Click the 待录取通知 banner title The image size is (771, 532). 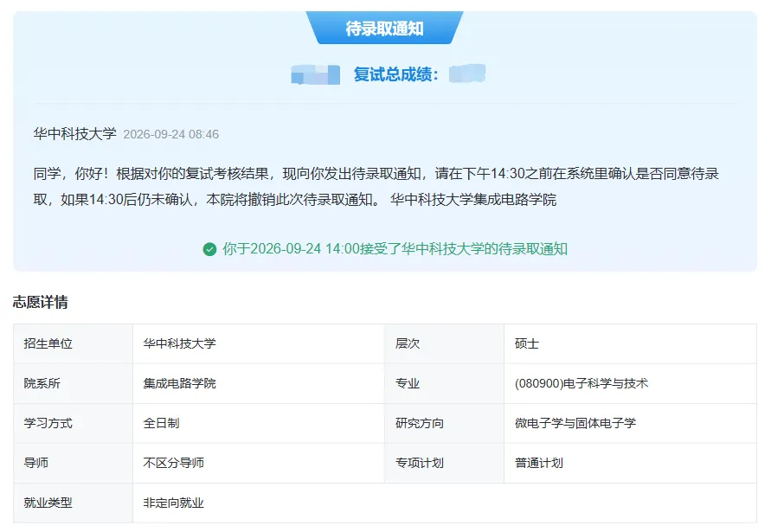click(x=384, y=29)
